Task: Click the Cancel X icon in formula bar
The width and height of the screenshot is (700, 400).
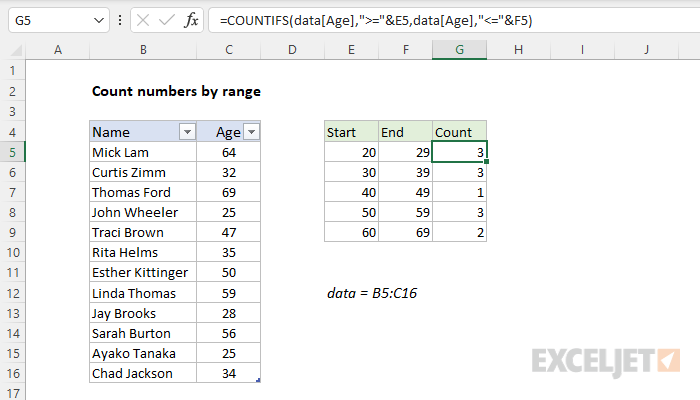Action: point(140,20)
